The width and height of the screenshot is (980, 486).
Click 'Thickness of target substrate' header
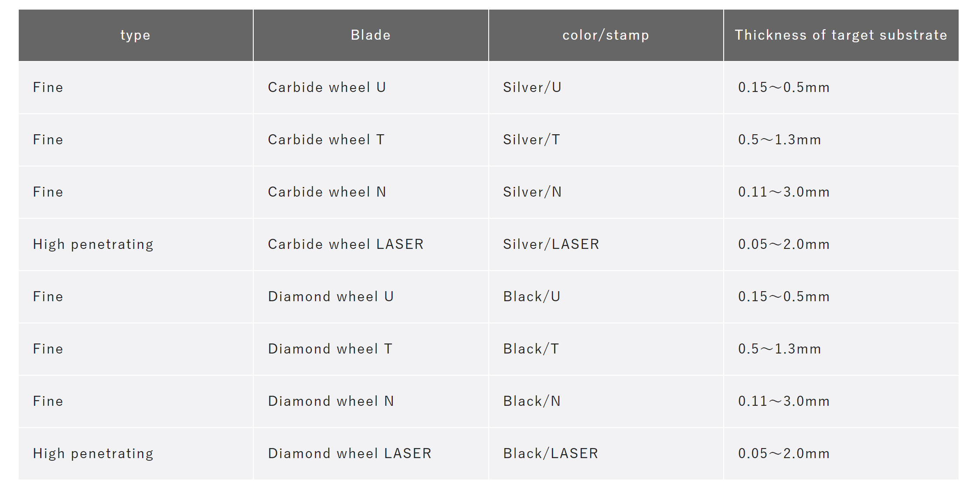coord(841,35)
